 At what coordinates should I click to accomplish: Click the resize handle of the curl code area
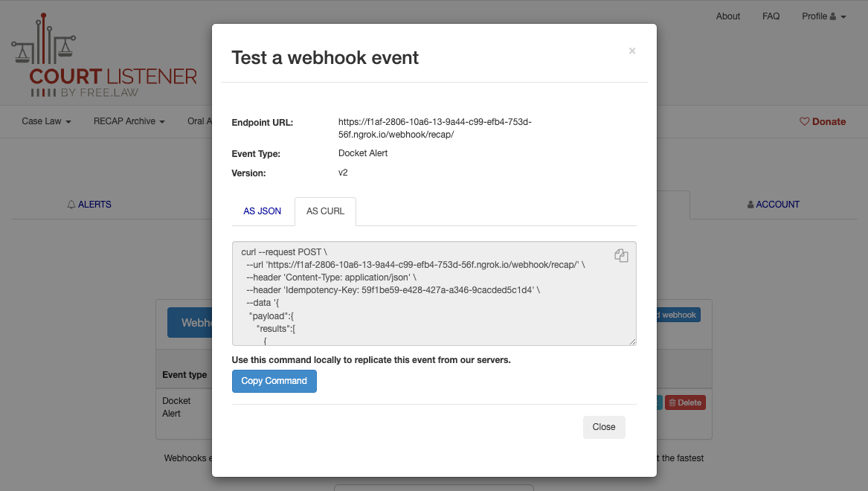point(632,341)
